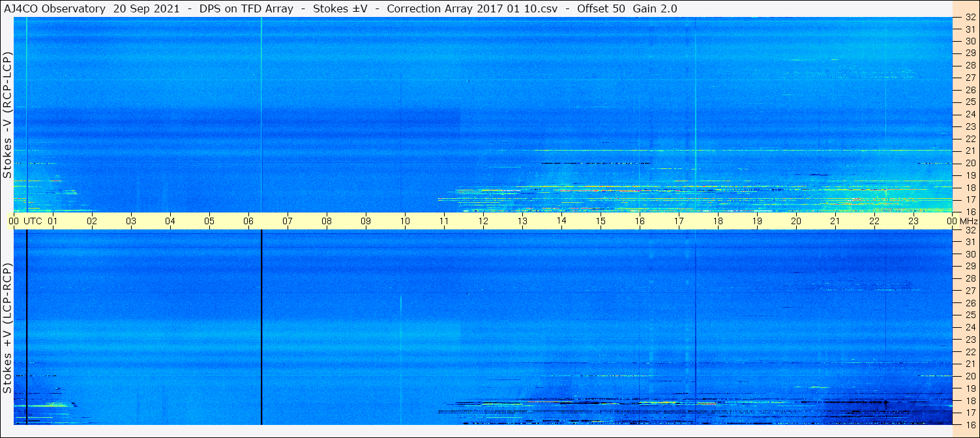Click the 15 UTC hour marker
Image resolution: width=980 pixels, height=438 pixels.
[x=601, y=221]
